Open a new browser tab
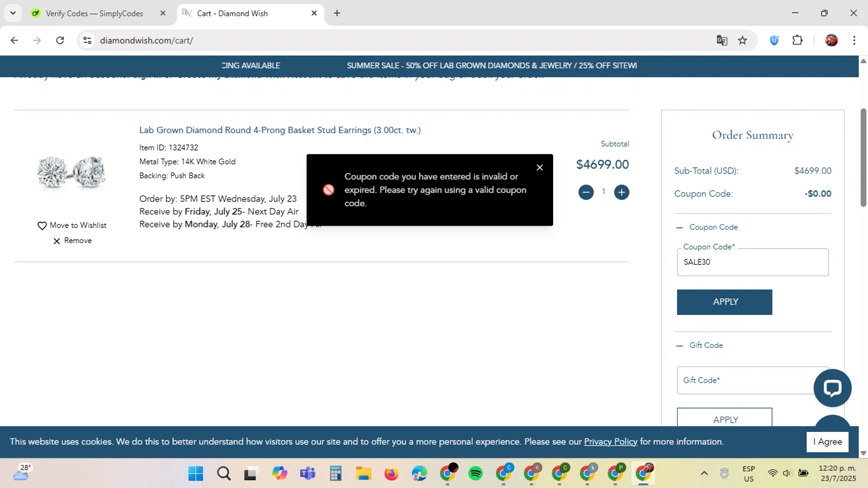The image size is (868, 488). click(337, 13)
